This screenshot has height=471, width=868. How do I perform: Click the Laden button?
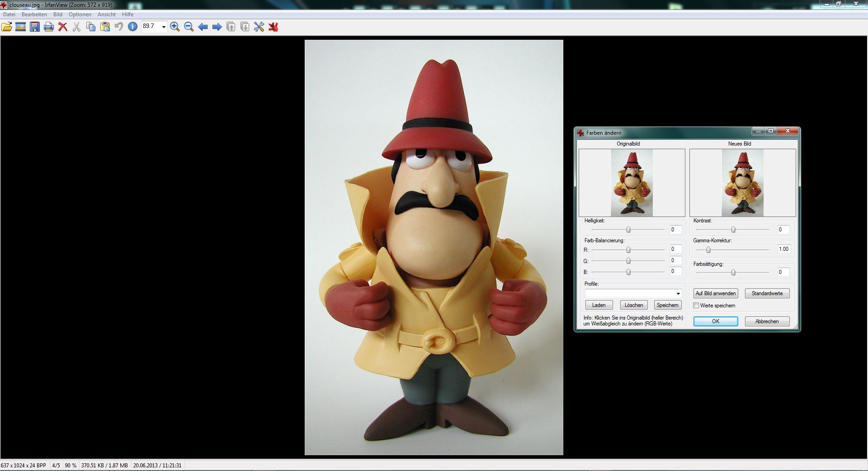click(599, 305)
